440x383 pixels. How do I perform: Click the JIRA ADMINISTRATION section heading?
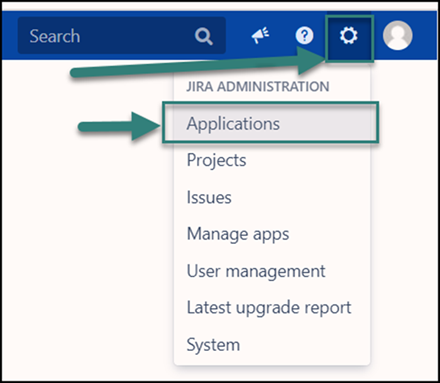tap(258, 87)
